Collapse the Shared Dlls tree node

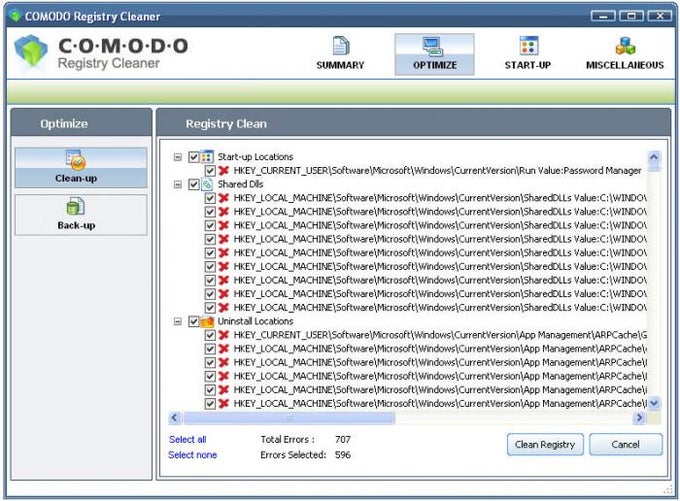[177, 185]
